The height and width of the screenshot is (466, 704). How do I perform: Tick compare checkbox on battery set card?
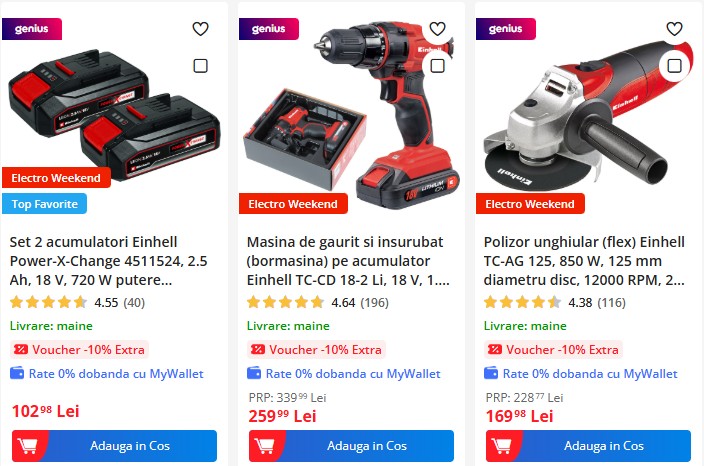click(200, 66)
